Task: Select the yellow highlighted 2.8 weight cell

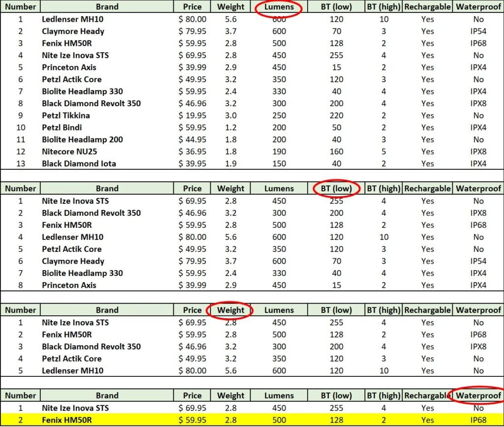Action: 231,420
